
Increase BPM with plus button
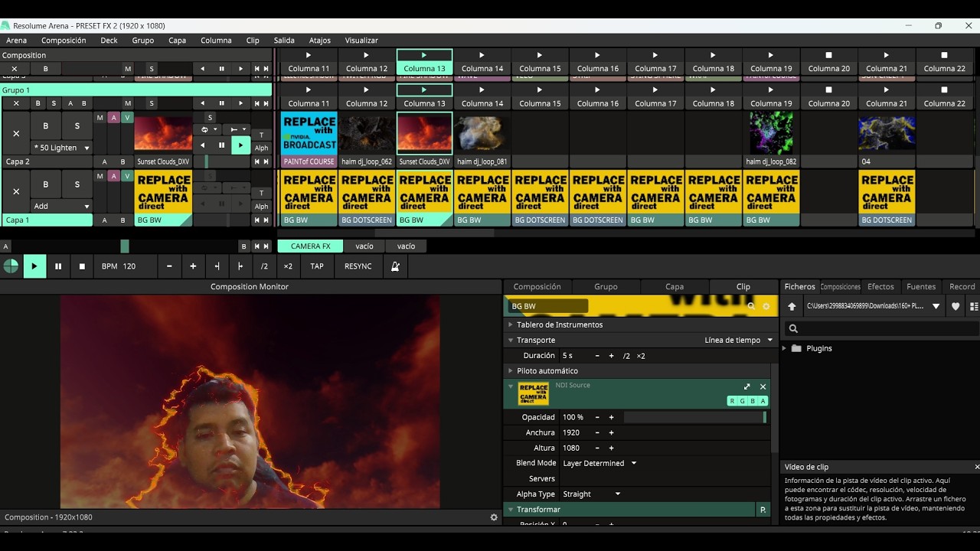[193, 266]
